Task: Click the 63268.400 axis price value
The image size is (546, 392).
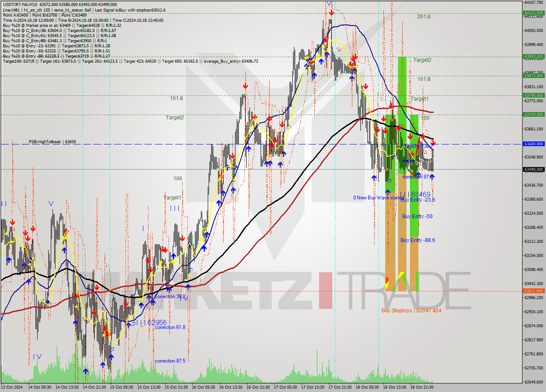Action: click(533, 227)
